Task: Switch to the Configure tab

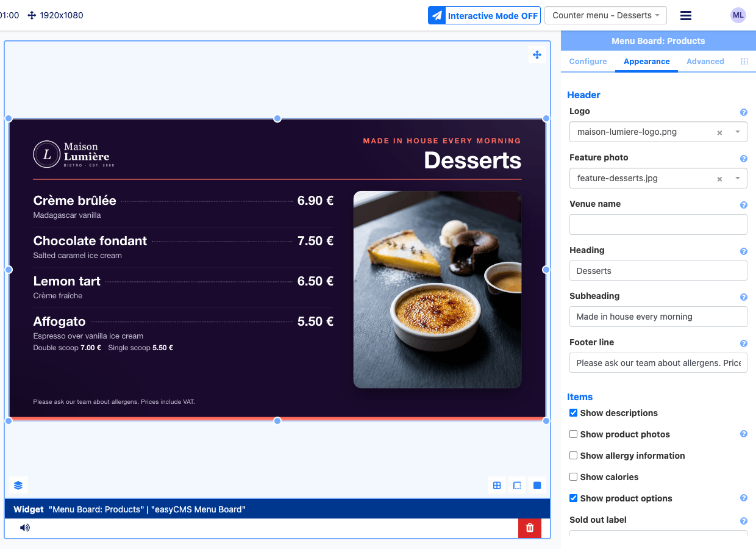Action: (x=588, y=61)
